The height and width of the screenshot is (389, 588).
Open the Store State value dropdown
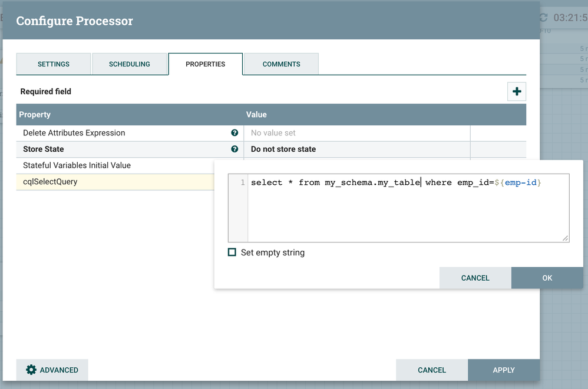tap(356, 149)
